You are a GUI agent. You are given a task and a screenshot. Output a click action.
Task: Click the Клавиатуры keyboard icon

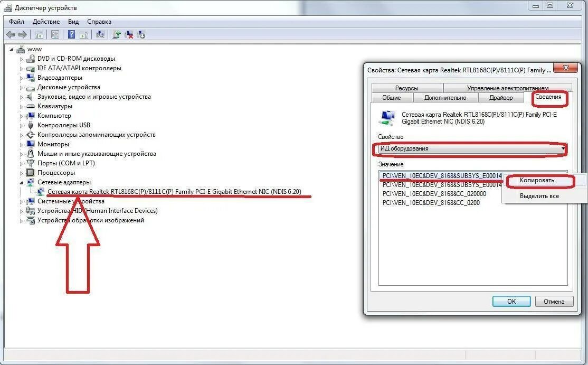pos(31,107)
